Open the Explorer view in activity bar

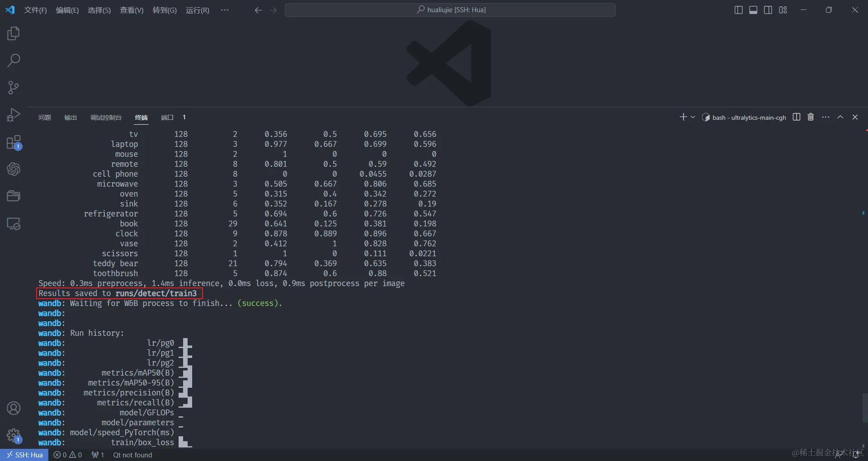coord(14,33)
